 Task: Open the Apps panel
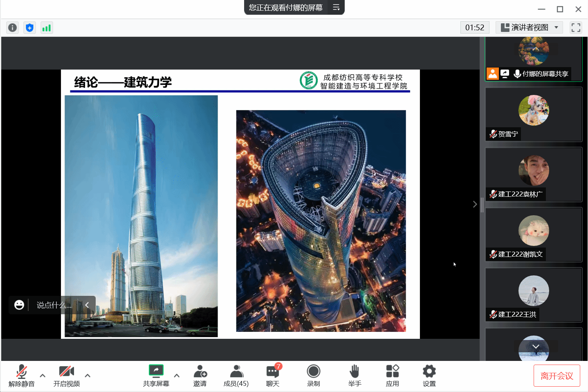(392, 376)
